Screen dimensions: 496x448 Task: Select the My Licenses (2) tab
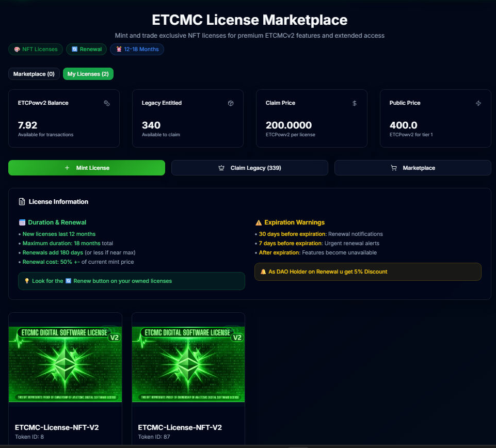pos(88,74)
